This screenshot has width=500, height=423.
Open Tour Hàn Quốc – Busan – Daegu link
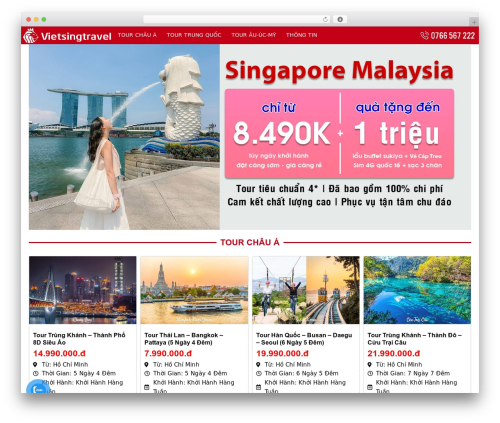click(304, 339)
